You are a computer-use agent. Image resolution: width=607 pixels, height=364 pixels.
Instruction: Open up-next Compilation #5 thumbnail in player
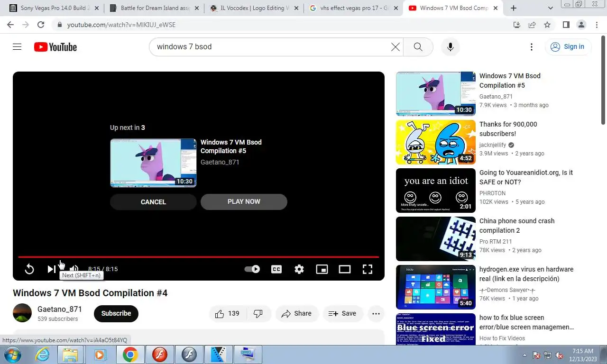pyautogui.click(x=153, y=163)
